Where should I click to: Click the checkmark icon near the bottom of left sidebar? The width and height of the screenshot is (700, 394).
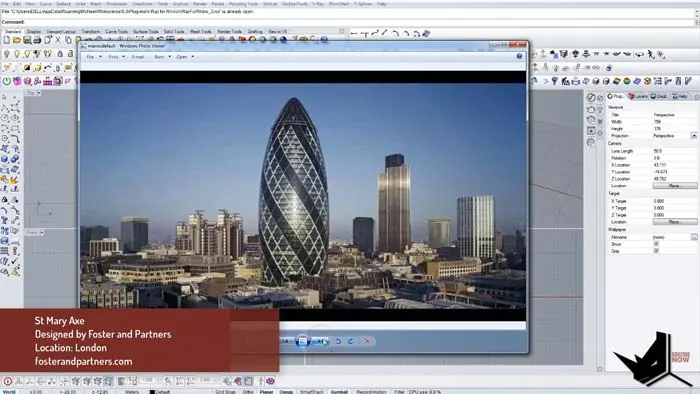(x=15, y=261)
